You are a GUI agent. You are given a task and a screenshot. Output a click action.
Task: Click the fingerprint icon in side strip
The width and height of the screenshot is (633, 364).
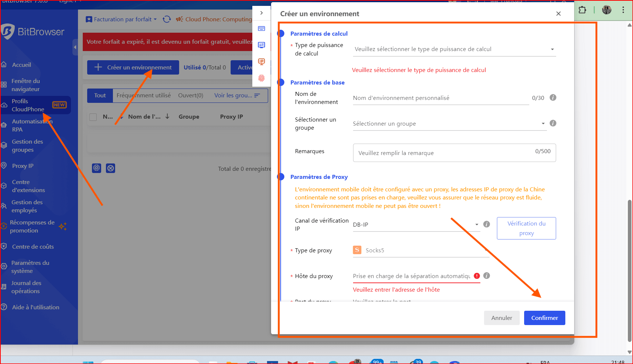pos(262,78)
